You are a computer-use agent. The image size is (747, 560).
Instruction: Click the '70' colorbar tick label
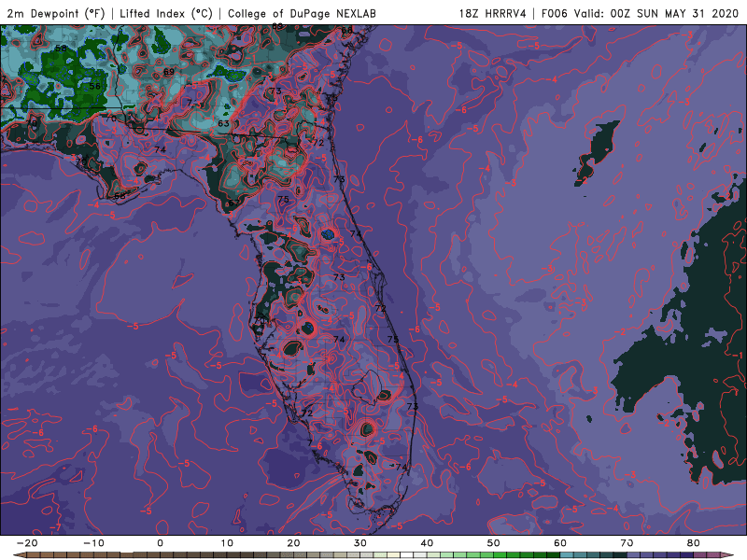tap(627, 543)
